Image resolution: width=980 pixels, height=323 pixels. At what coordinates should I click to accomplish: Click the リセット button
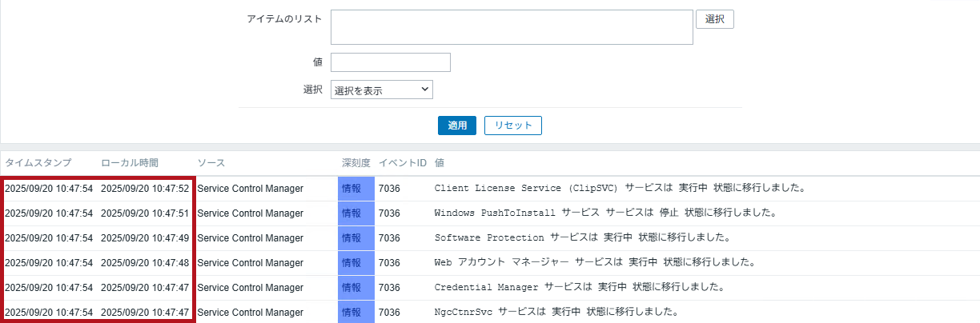pos(513,126)
